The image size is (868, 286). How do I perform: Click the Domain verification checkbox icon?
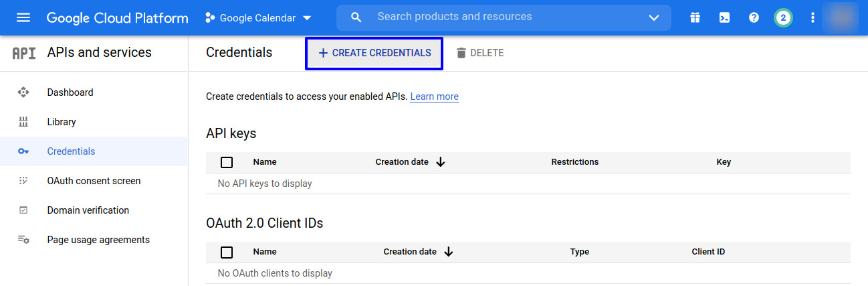point(23,210)
